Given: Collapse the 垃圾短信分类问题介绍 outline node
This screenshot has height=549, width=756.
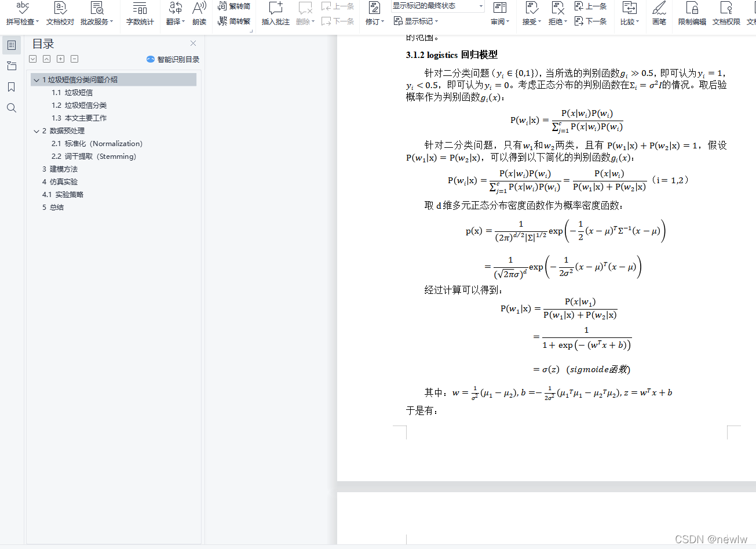Looking at the screenshot, I should coord(36,80).
